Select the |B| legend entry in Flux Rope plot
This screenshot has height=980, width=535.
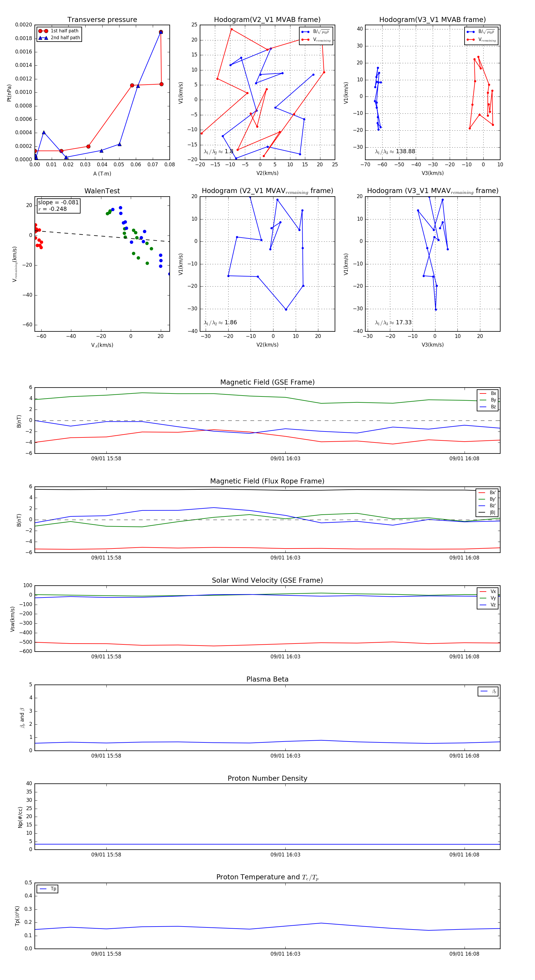point(487,513)
